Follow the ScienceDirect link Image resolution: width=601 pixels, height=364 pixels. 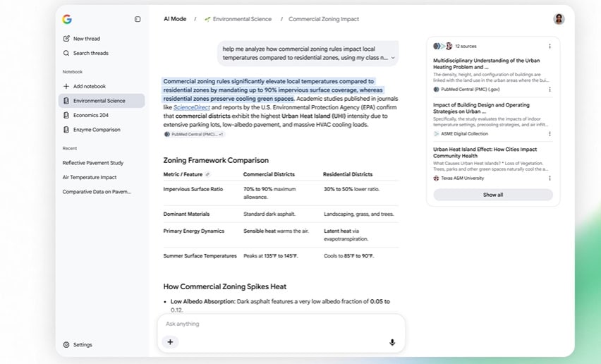(192, 108)
